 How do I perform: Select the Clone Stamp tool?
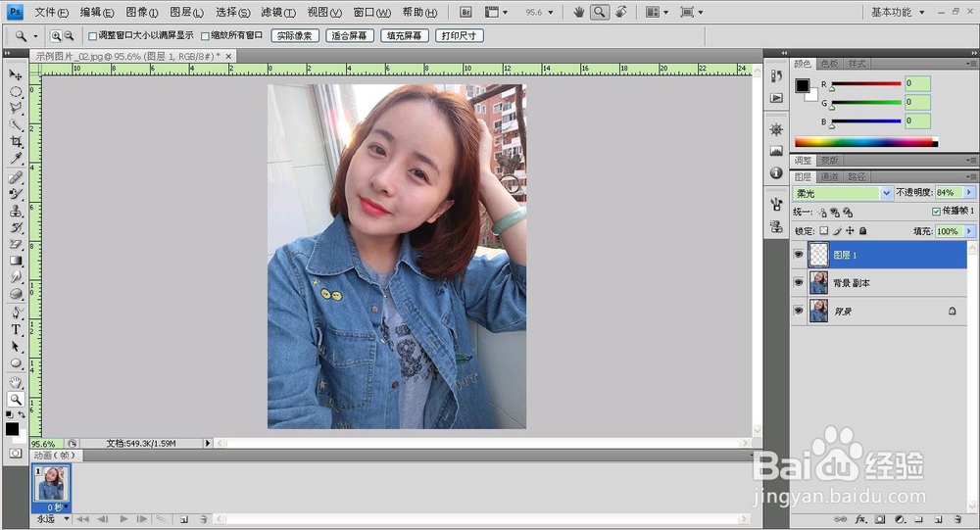click(16, 211)
